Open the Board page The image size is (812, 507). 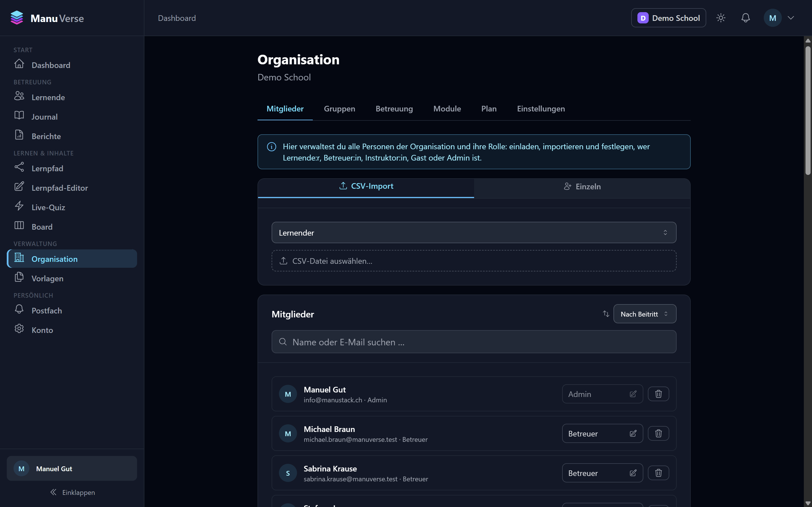coord(72,226)
